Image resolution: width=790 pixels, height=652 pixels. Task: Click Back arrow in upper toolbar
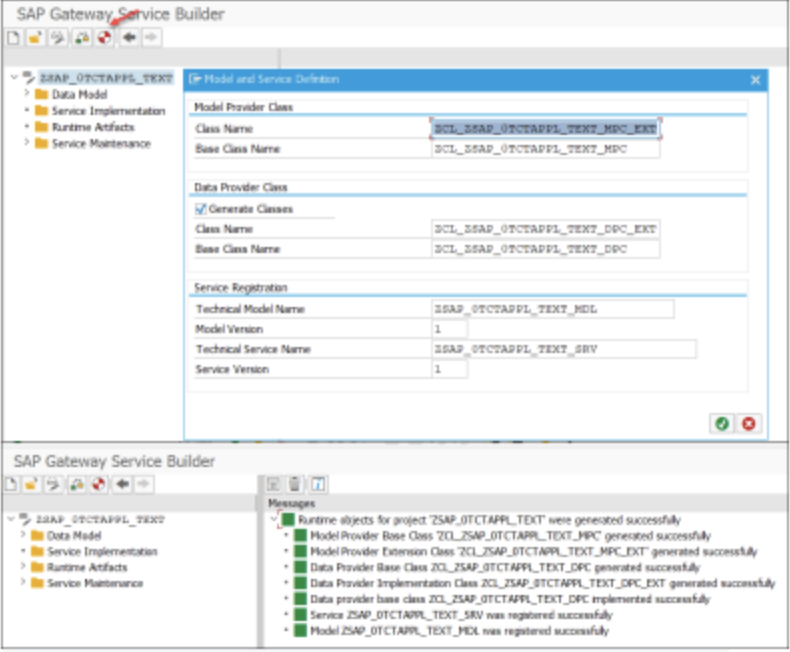[129, 37]
